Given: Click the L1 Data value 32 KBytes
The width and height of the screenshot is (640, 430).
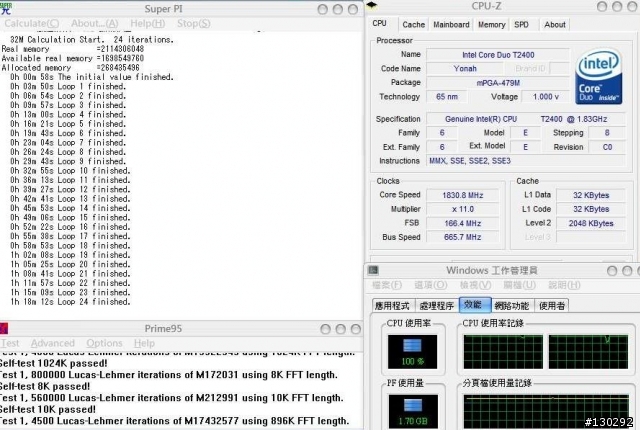Looking at the screenshot, I should tap(591, 195).
